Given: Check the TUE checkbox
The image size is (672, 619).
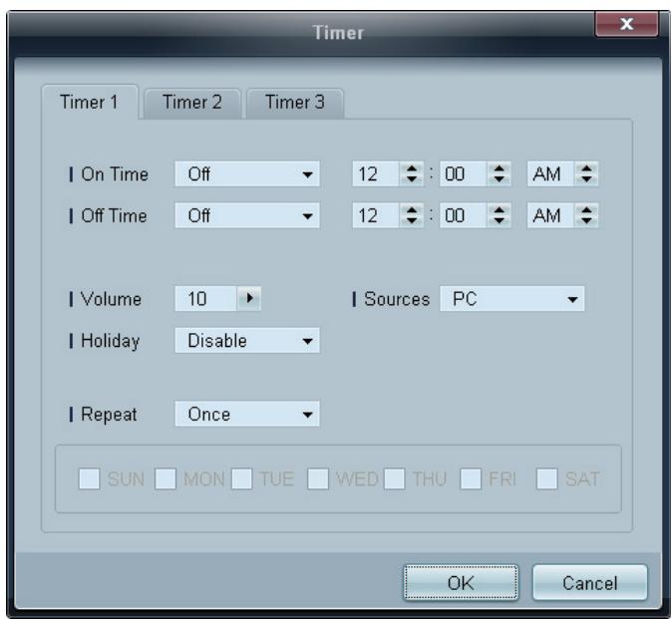Looking at the screenshot, I should 241,478.
